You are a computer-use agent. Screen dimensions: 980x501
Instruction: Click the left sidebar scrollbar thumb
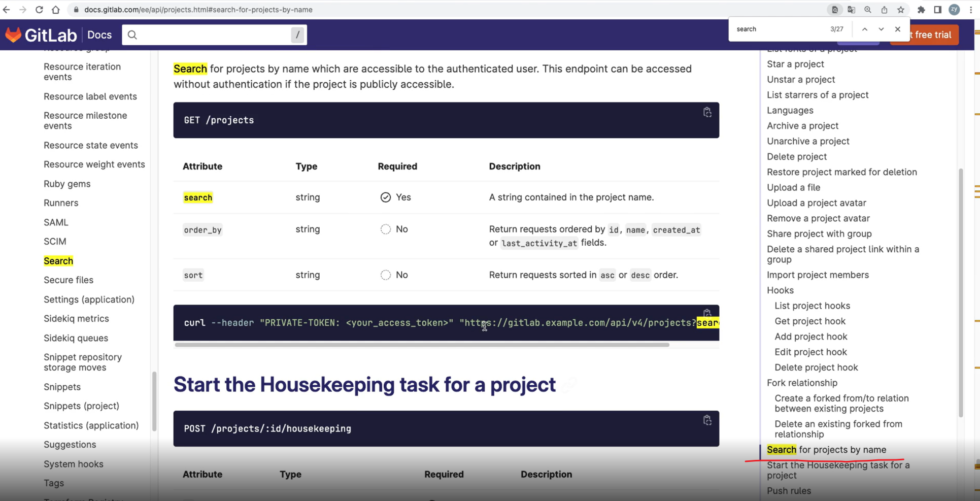click(154, 401)
